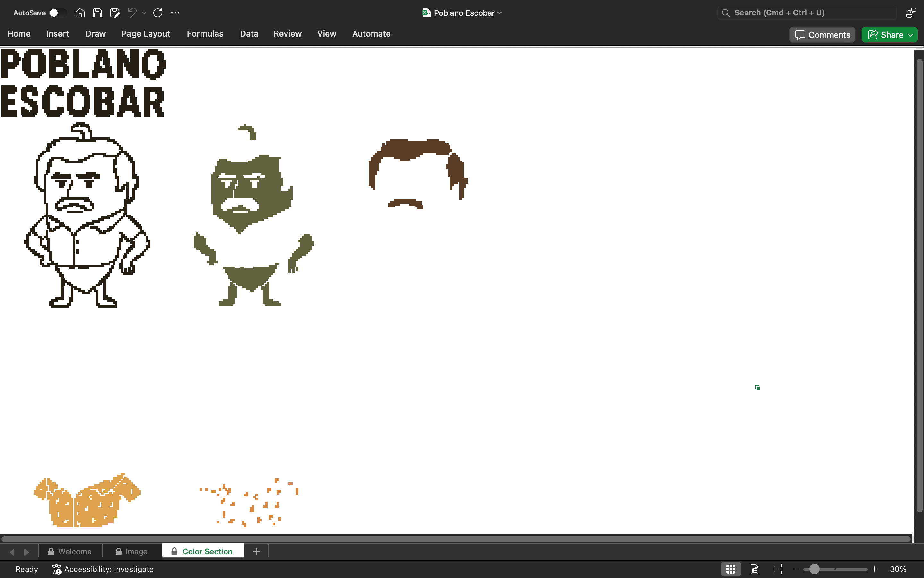Viewport: 924px width, 578px height.
Task: Select the Formulas tab
Action: pyautogui.click(x=205, y=34)
